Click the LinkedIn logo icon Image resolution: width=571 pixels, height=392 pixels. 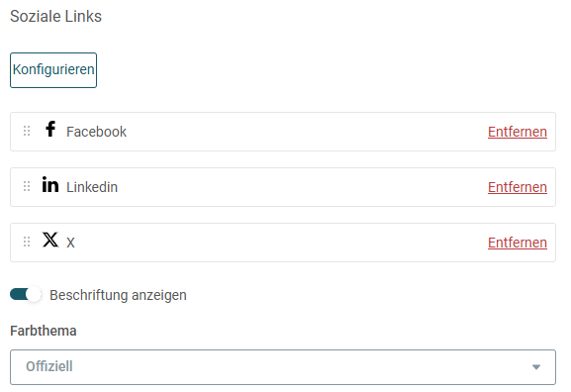click(50, 184)
